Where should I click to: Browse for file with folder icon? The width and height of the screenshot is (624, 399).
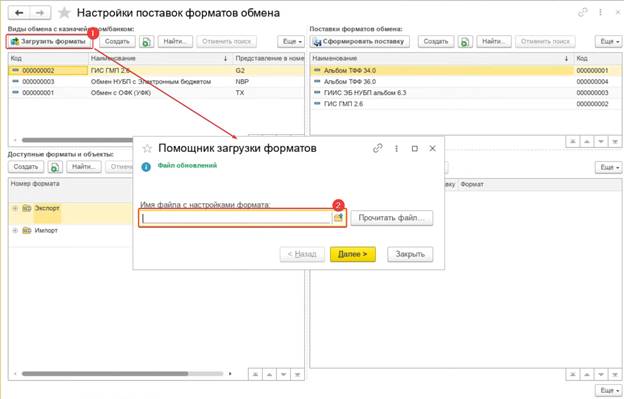click(x=338, y=218)
